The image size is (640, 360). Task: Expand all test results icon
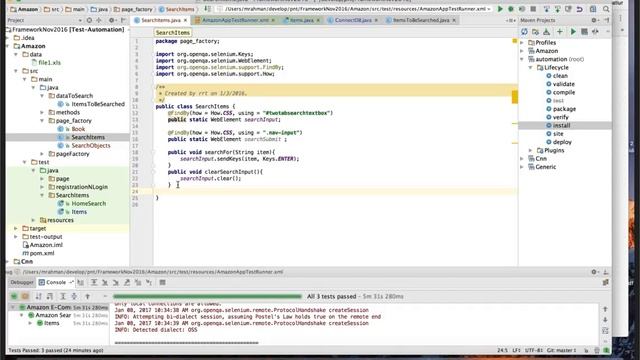tap(63, 296)
